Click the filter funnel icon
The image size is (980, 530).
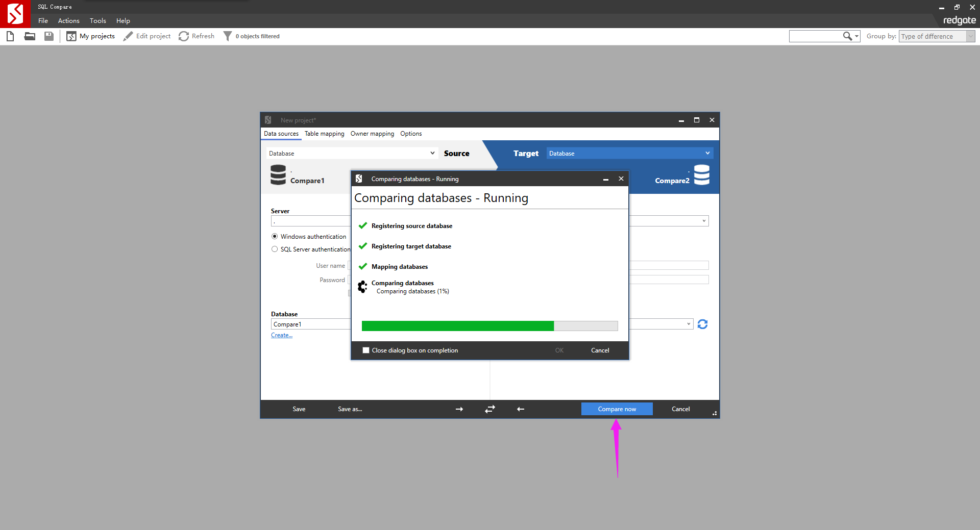(228, 36)
